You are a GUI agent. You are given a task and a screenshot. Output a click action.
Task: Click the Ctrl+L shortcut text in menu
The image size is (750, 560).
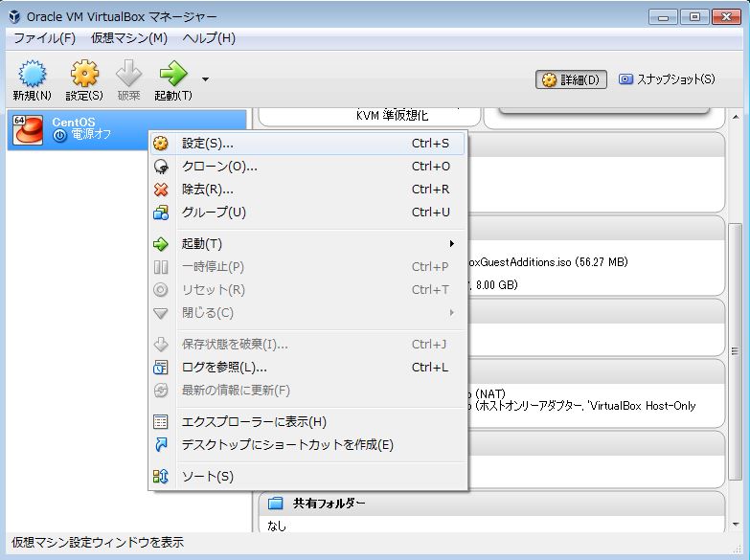430,368
